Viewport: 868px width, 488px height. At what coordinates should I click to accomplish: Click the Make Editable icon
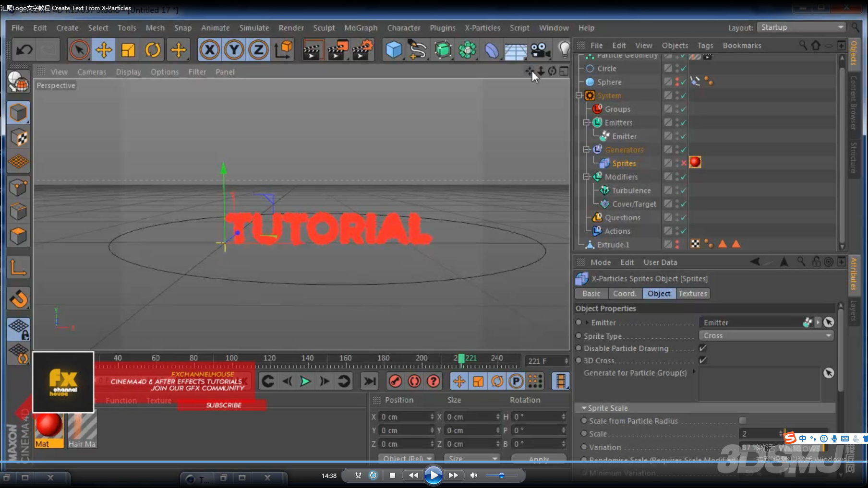tap(19, 82)
